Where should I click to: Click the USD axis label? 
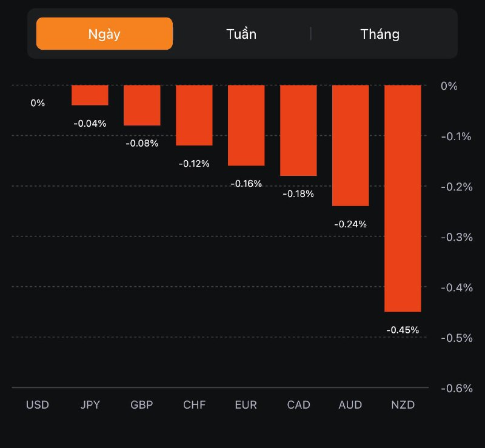click(38, 405)
